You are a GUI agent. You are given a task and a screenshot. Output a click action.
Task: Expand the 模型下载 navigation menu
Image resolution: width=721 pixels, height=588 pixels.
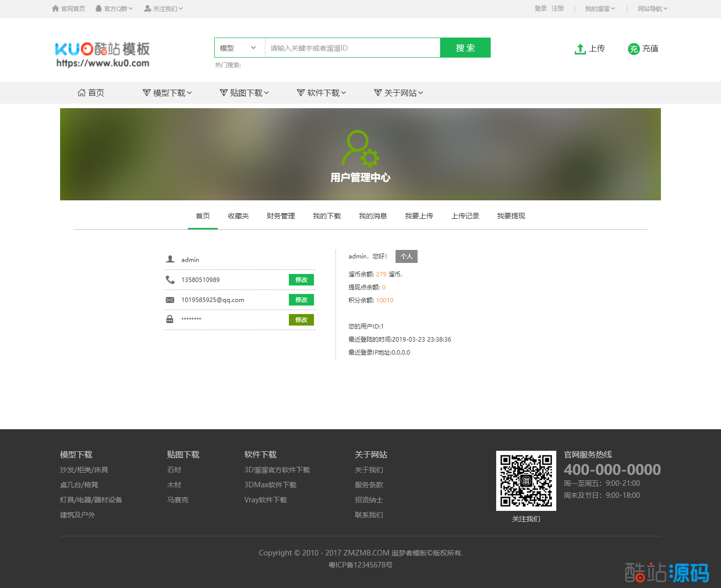167,93
